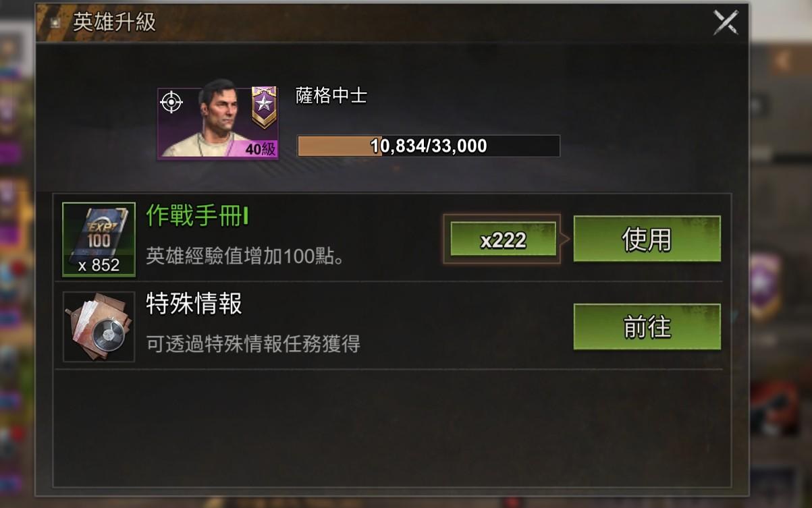Click the arrow between x222 and 使用
Screen dimensions: 812x508
[x=565, y=239]
